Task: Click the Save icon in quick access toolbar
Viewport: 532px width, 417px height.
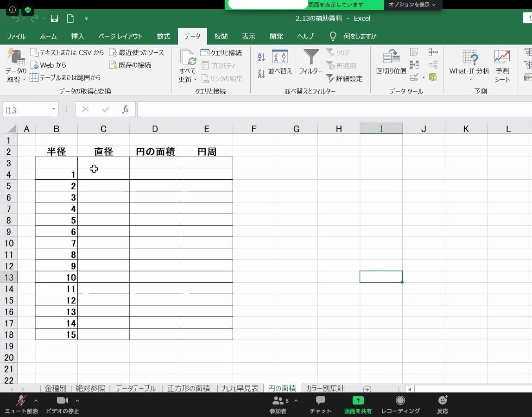Action: [x=54, y=19]
